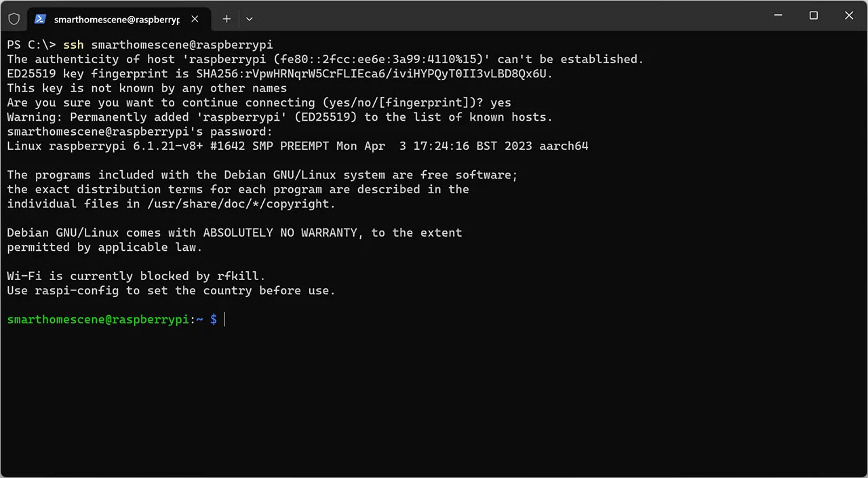Close the smarthomescene@raspberrypi tab
The image size is (868, 478).
195,19
